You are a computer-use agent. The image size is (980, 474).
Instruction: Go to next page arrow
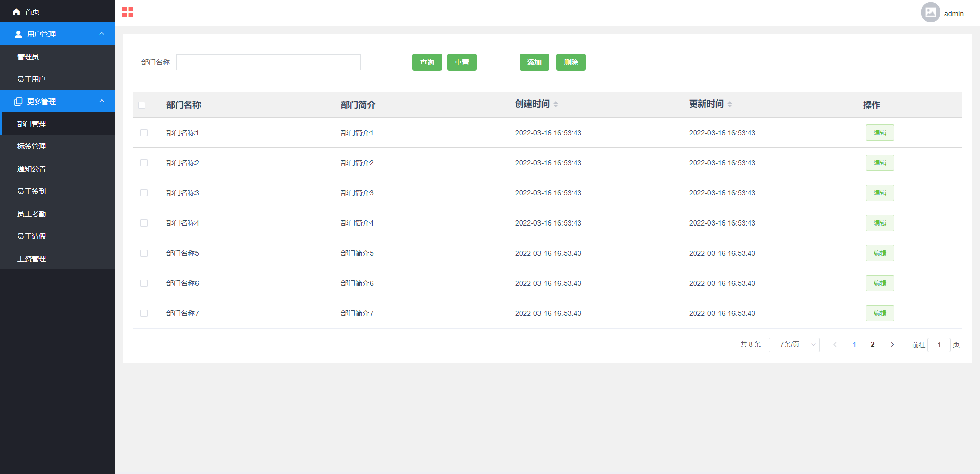point(892,345)
